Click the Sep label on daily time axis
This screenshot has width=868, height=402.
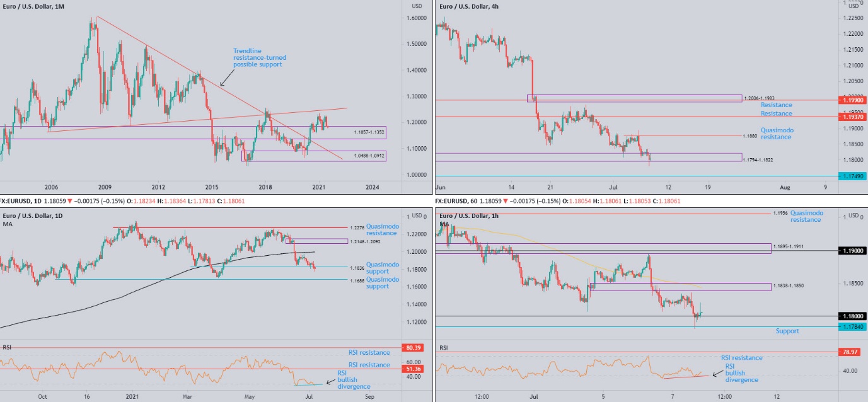pyautogui.click(x=369, y=397)
